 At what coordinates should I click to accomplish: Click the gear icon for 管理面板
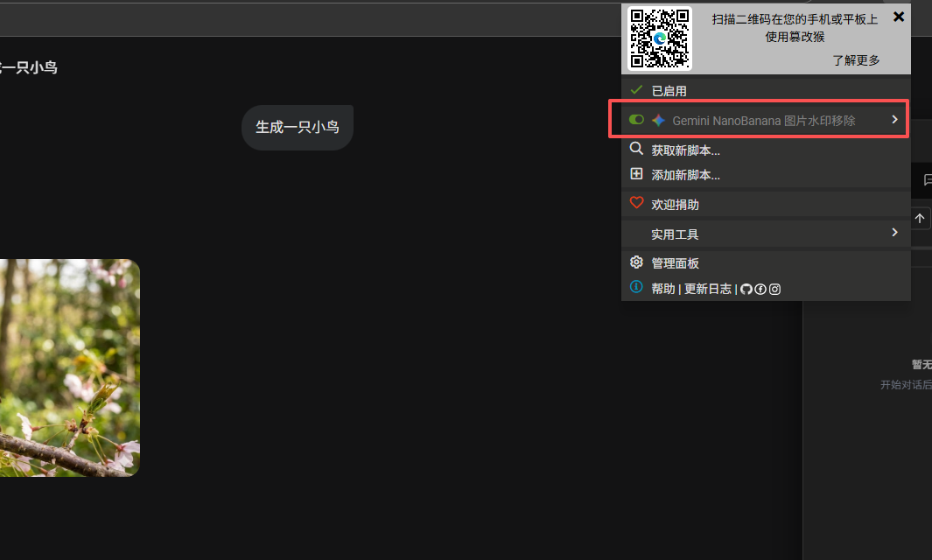click(x=636, y=262)
